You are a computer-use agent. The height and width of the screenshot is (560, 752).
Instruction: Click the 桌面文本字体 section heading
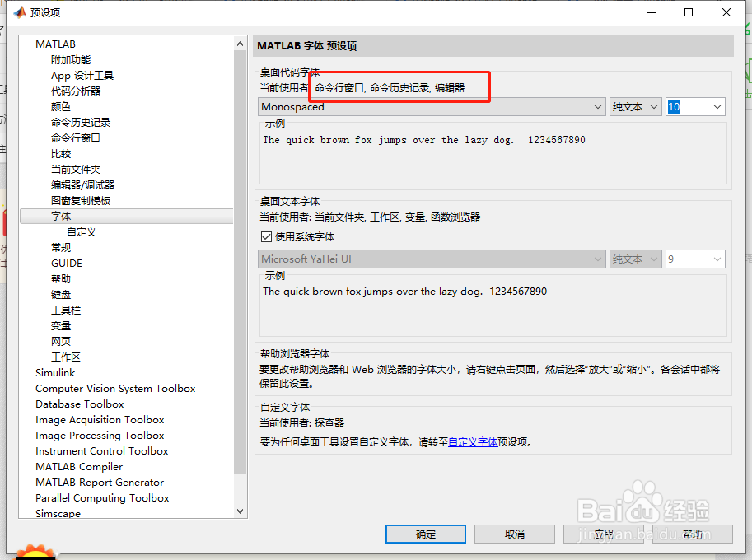[x=290, y=202]
